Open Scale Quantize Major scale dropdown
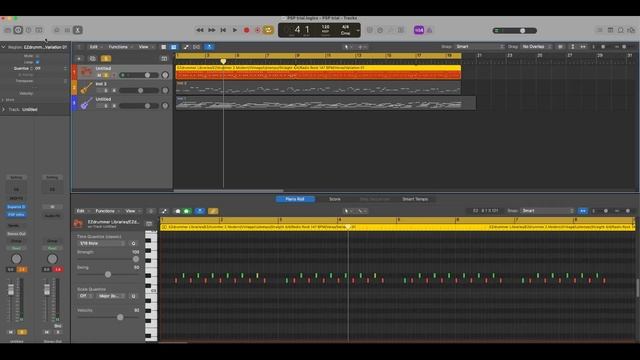Screen dimensions: 640x360 (x=111, y=296)
